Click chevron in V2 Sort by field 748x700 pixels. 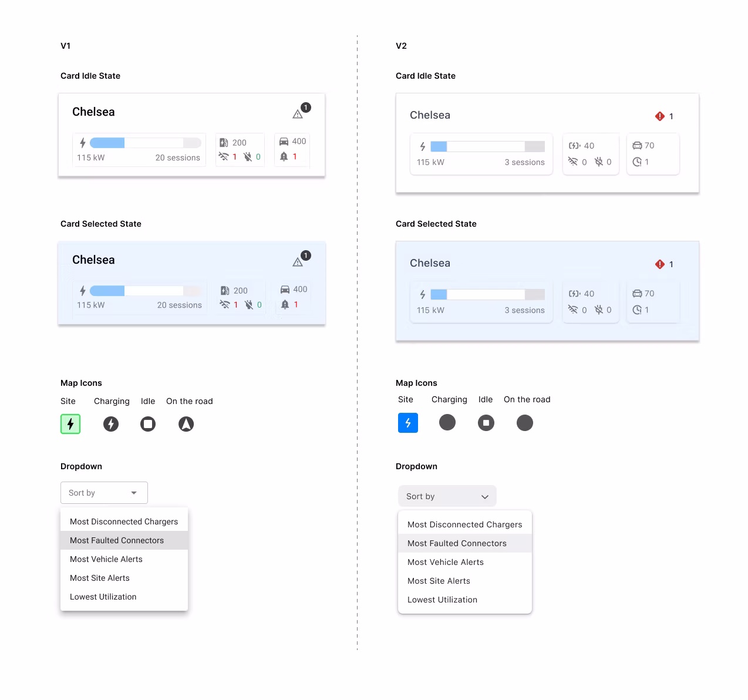[485, 497]
